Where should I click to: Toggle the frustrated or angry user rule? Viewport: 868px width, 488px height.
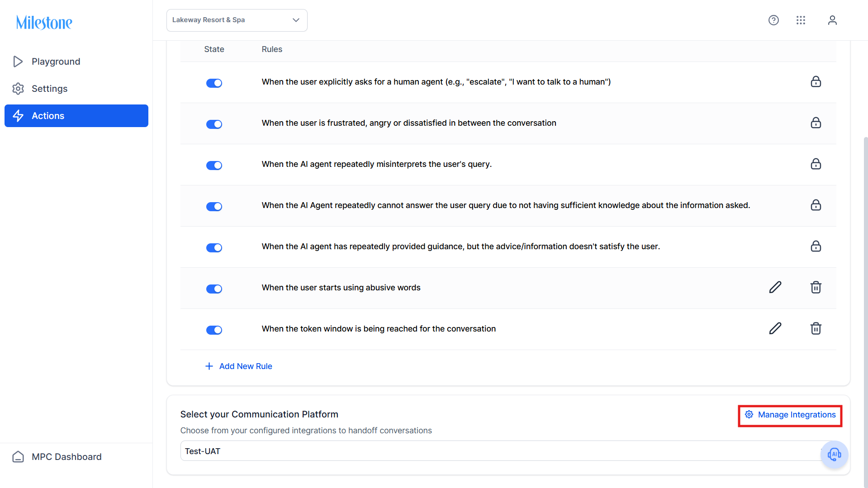(x=214, y=124)
